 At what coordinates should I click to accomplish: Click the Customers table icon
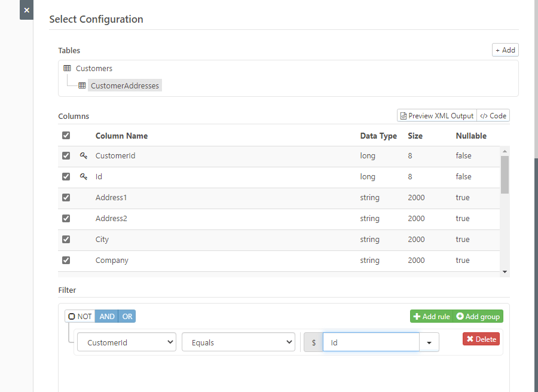67,69
